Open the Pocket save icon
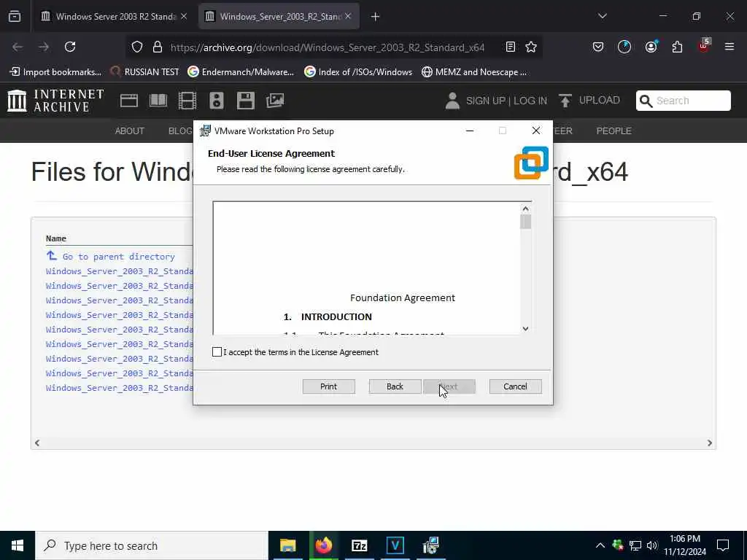Image resolution: width=747 pixels, height=560 pixels. (598, 47)
